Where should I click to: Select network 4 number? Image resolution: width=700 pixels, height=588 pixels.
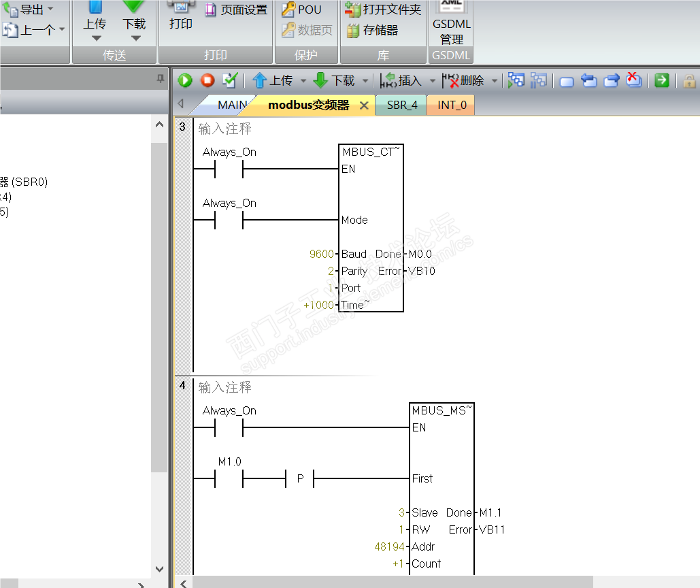pyautogui.click(x=182, y=385)
